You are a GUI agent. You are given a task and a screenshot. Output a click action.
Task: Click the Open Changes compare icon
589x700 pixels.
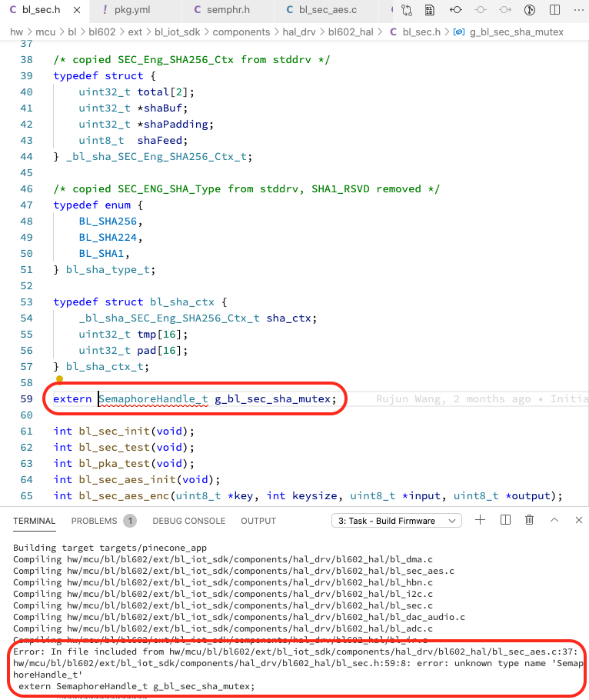(x=408, y=10)
